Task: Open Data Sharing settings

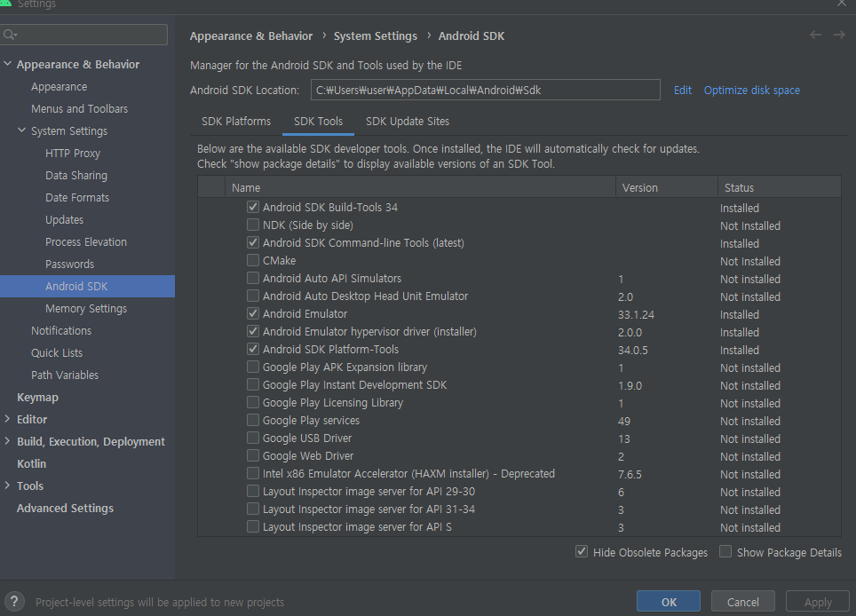Action: [x=76, y=175]
